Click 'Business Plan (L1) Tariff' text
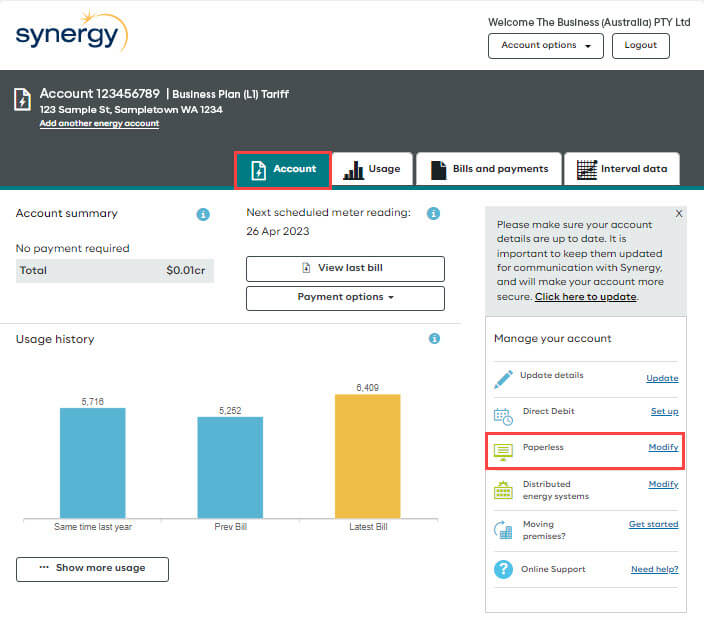704x620 pixels. pos(230,94)
